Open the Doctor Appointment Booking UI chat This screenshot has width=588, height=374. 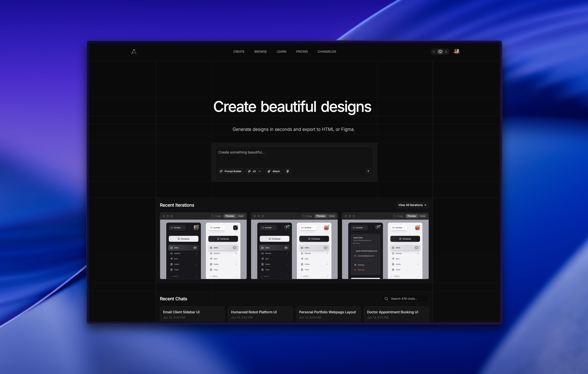(396, 314)
